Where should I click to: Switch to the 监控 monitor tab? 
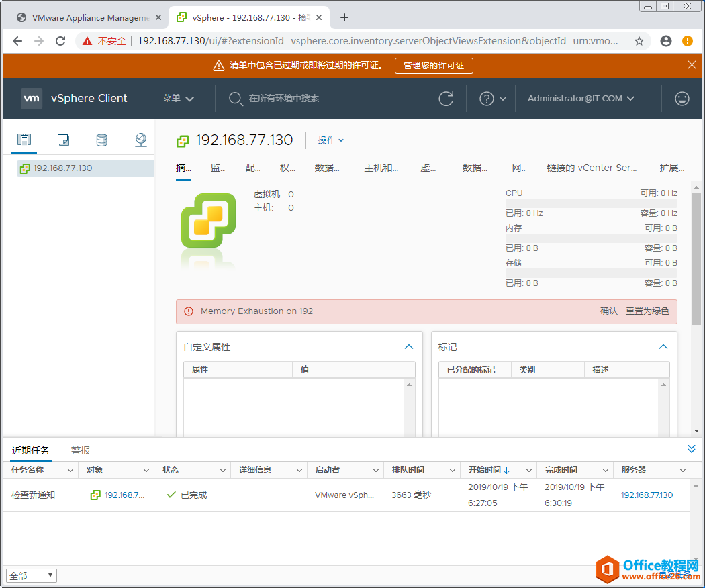pos(218,168)
